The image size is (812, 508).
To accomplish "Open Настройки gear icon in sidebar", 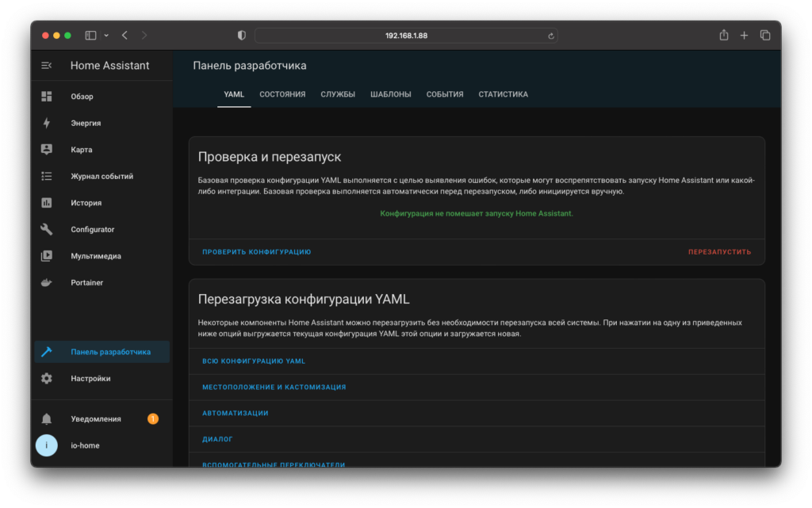I will click(46, 379).
